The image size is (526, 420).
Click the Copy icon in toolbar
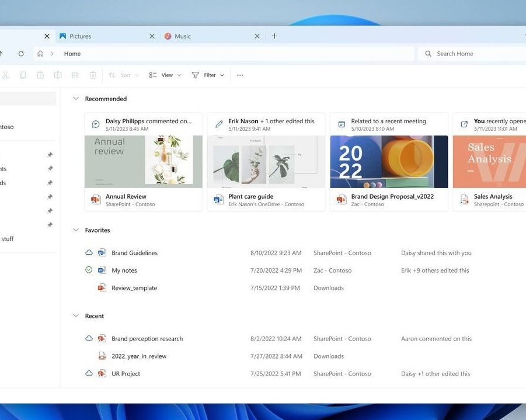coord(23,75)
